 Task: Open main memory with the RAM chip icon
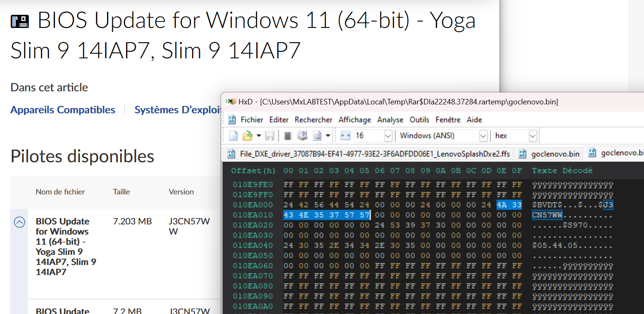coord(288,136)
